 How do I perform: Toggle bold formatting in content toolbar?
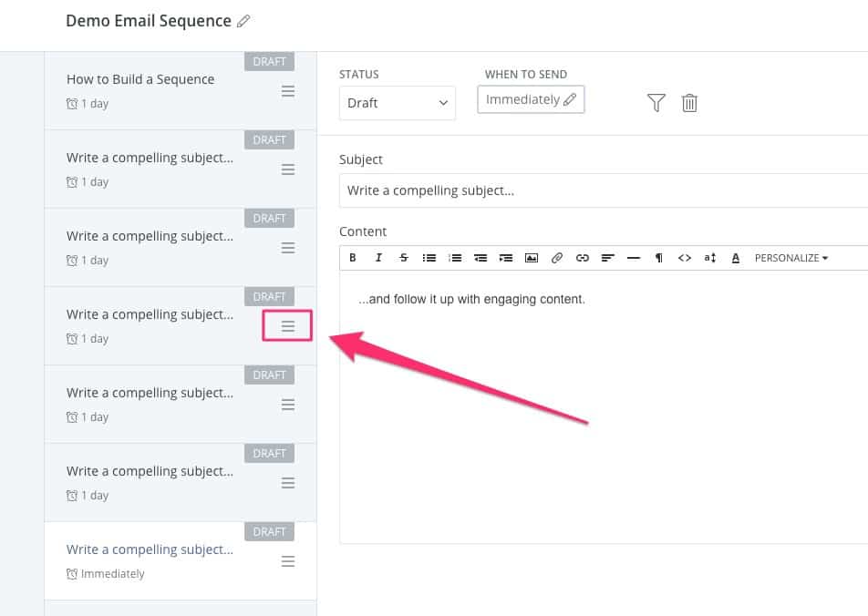[x=353, y=258]
